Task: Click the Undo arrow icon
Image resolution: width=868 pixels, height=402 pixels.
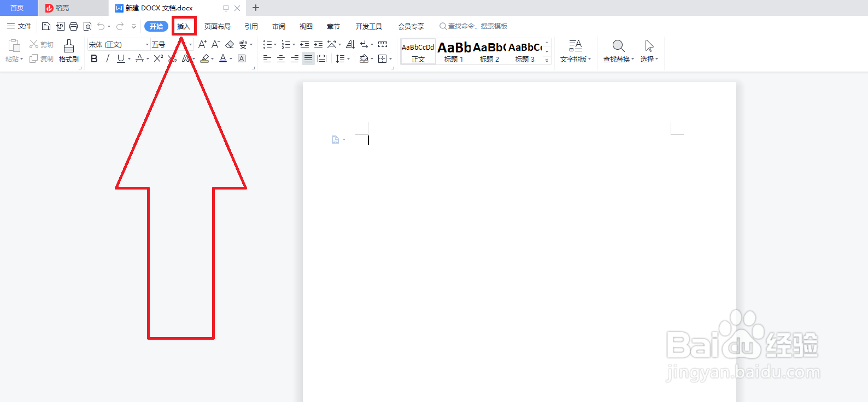Action: pos(101,26)
